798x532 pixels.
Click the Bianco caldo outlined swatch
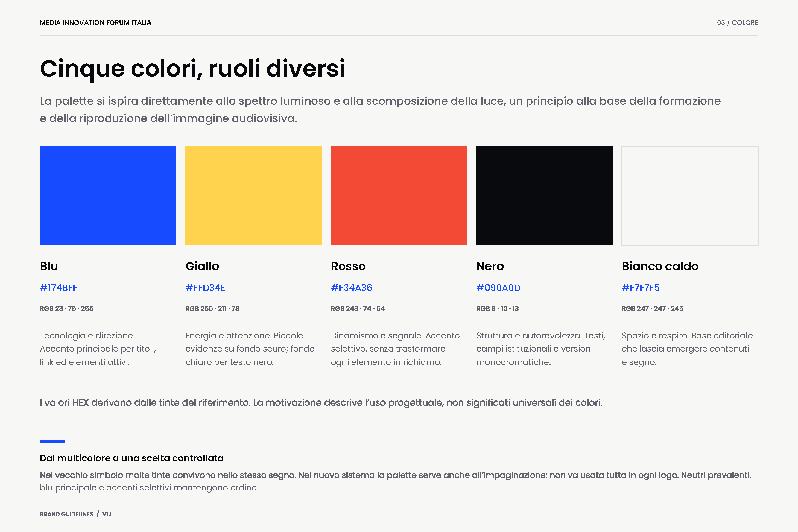[690, 195]
